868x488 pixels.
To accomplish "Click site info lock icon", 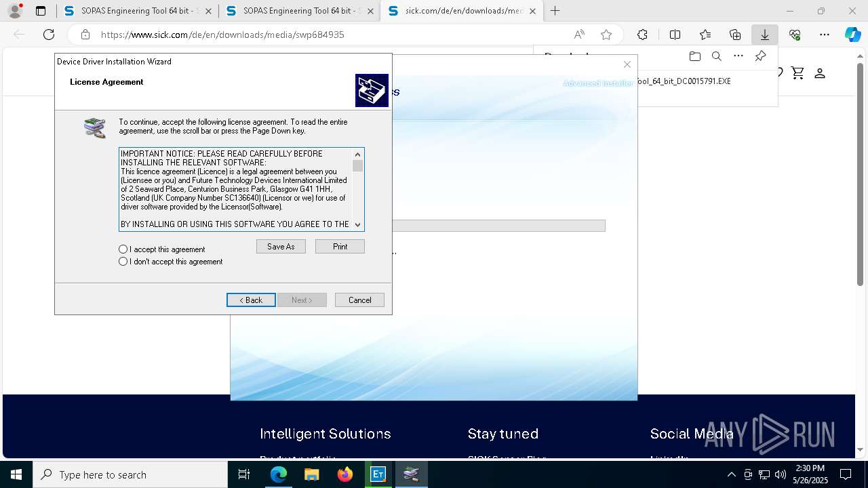I will tap(85, 35).
